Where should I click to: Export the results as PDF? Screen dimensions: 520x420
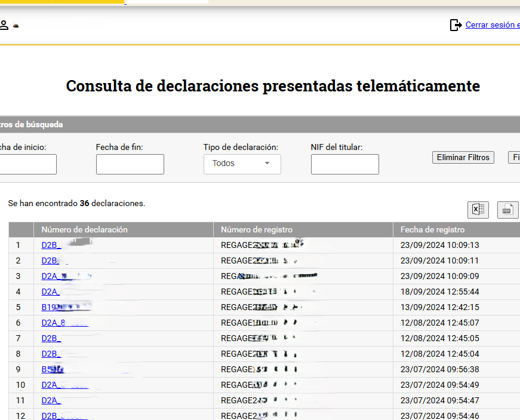tap(507, 210)
